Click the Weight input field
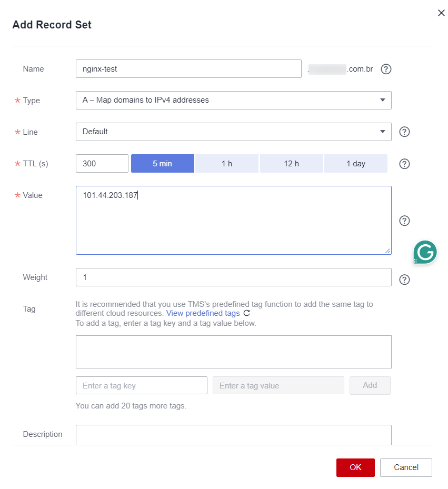This screenshot has height=489, width=448. tap(233, 277)
